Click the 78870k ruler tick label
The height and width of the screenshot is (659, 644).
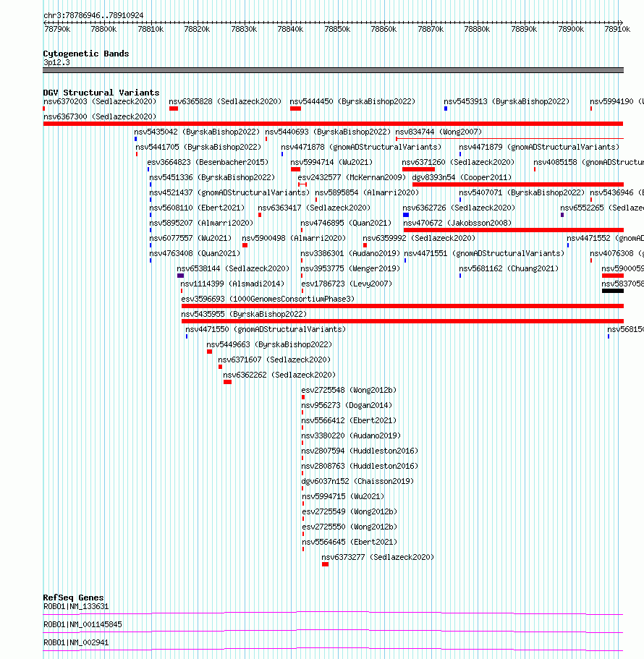[431, 29]
